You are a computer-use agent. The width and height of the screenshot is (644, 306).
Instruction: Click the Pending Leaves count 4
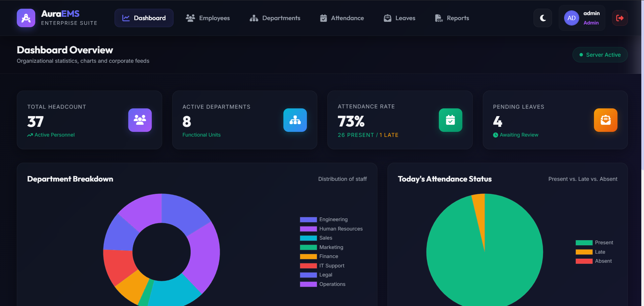click(498, 121)
